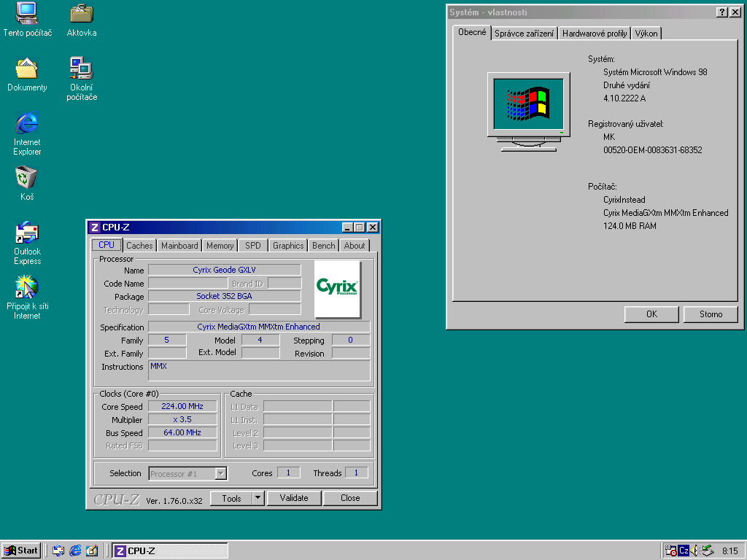Expand the Tools button dropdown arrow

click(257, 498)
